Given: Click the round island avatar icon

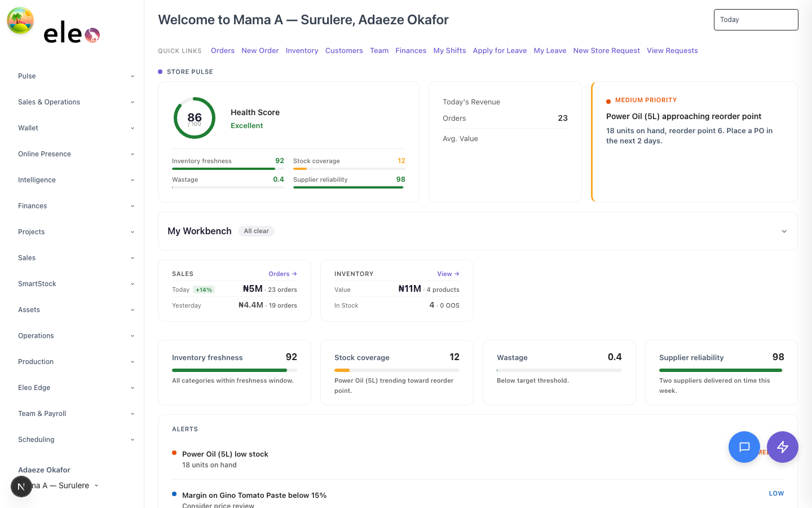Looking at the screenshot, I should (x=20, y=20).
